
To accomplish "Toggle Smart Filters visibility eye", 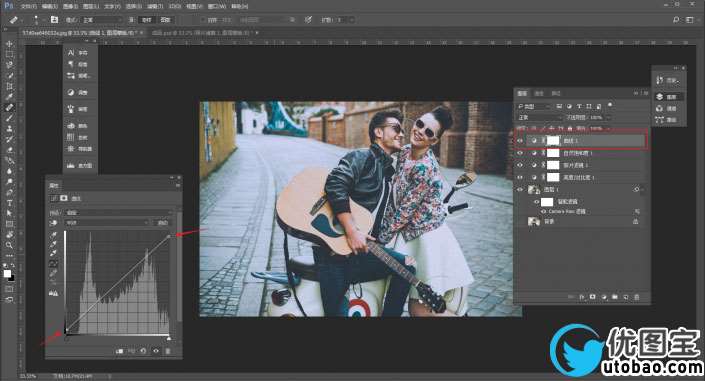I will (536, 202).
